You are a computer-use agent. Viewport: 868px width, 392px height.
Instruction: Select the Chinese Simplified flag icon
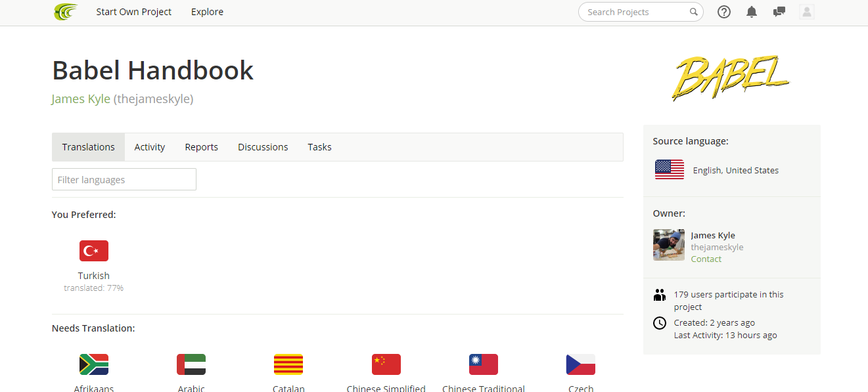[386, 364]
